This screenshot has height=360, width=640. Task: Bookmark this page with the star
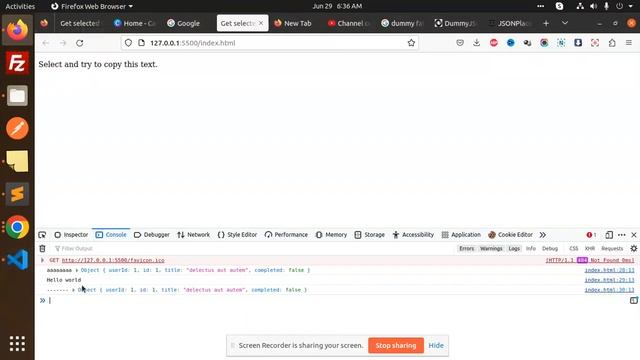(411, 43)
